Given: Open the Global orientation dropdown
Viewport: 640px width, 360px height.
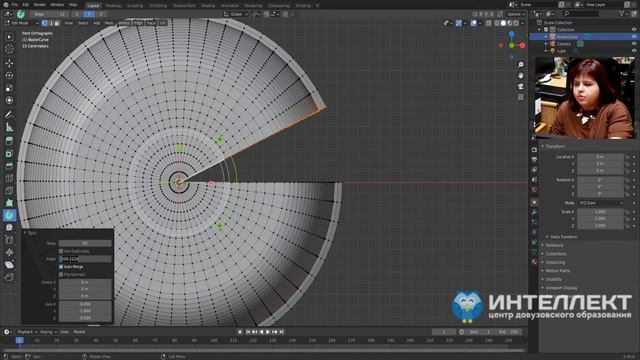Looking at the screenshot, I should click(x=236, y=14).
